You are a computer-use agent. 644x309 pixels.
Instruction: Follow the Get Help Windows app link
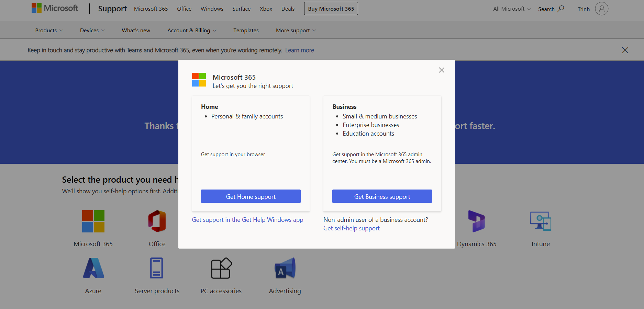[x=247, y=220]
